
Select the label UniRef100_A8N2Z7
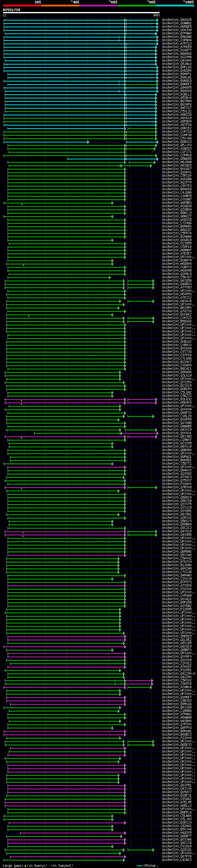click(177, 216)
